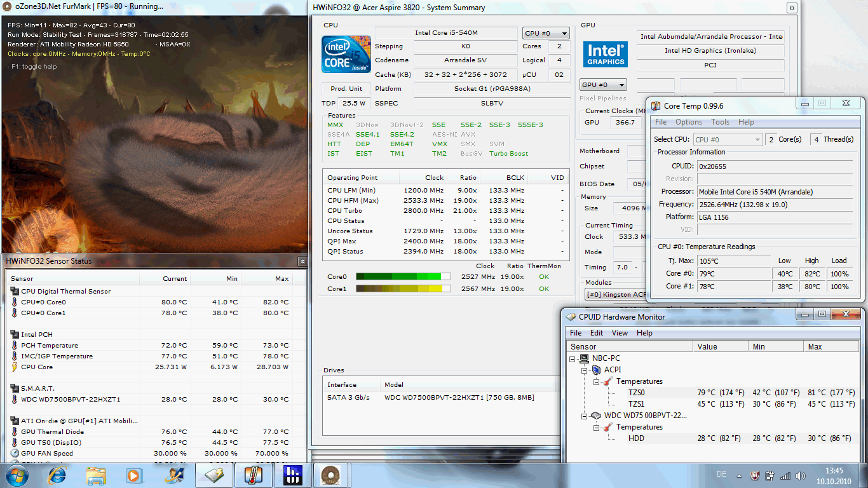This screenshot has height=488, width=868.
Task: Open Hardware Monitor File menu
Action: 576,333
